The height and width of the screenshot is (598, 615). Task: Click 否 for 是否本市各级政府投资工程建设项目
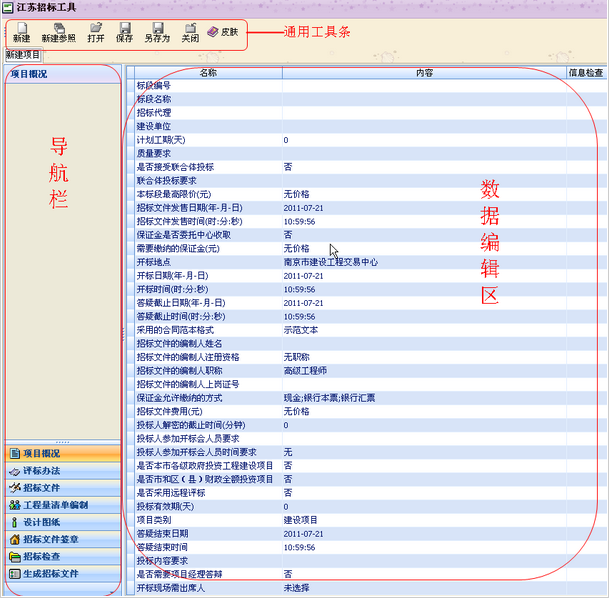(288, 466)
